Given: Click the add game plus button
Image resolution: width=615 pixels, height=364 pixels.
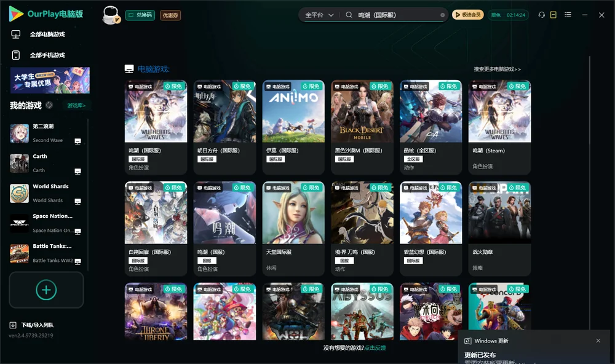Looking at the screenshot, I should [x=46, y=290].
